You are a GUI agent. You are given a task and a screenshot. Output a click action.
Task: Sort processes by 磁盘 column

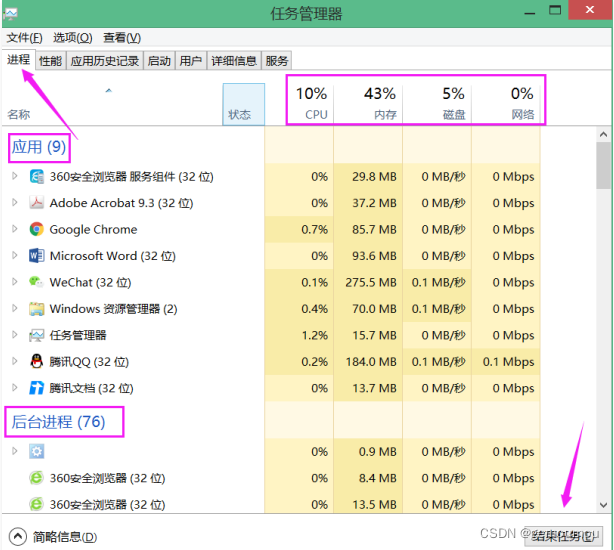pos(437,104)
